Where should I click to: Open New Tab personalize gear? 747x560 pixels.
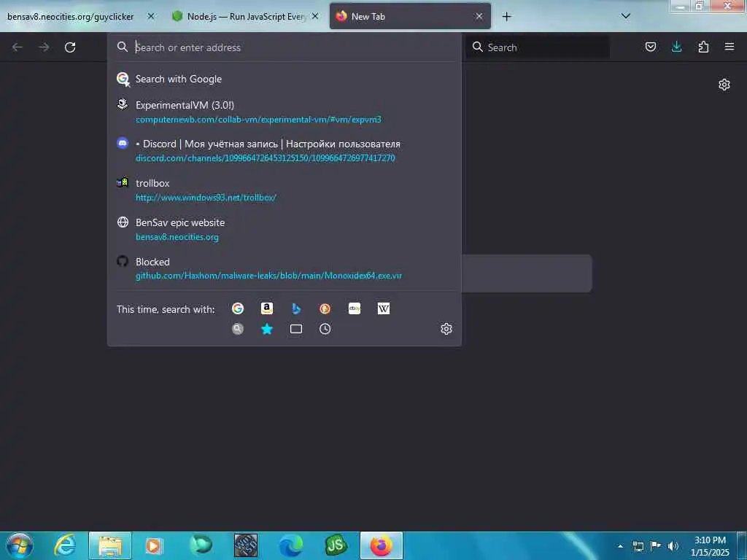pos(724,85)
